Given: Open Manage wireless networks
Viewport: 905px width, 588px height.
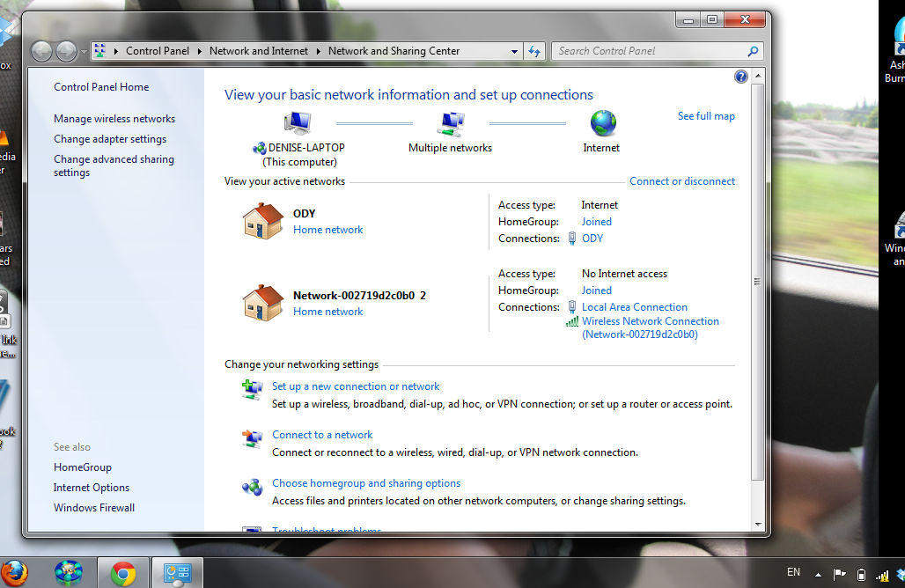Looking at the screenshot, I should click(x=114, y=118).
